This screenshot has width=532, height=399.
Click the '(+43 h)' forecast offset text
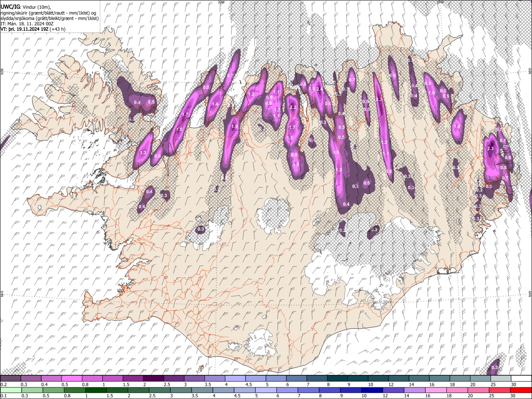point(57,29)
